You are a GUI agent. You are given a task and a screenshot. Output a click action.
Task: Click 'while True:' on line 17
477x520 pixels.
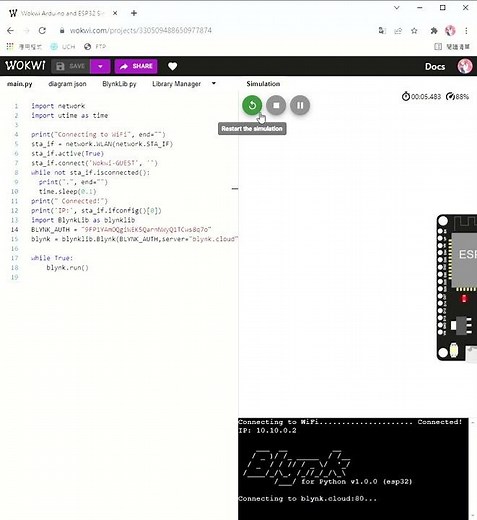pos(52,258)
